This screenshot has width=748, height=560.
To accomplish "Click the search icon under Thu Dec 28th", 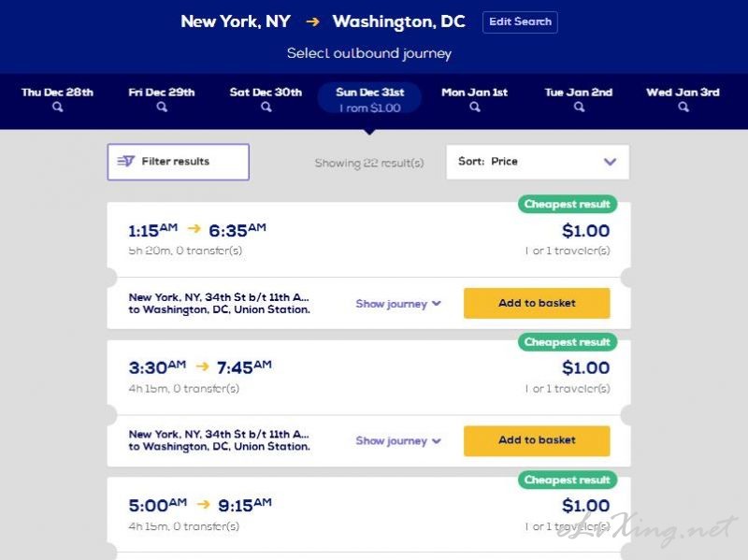I will [57, 107].
